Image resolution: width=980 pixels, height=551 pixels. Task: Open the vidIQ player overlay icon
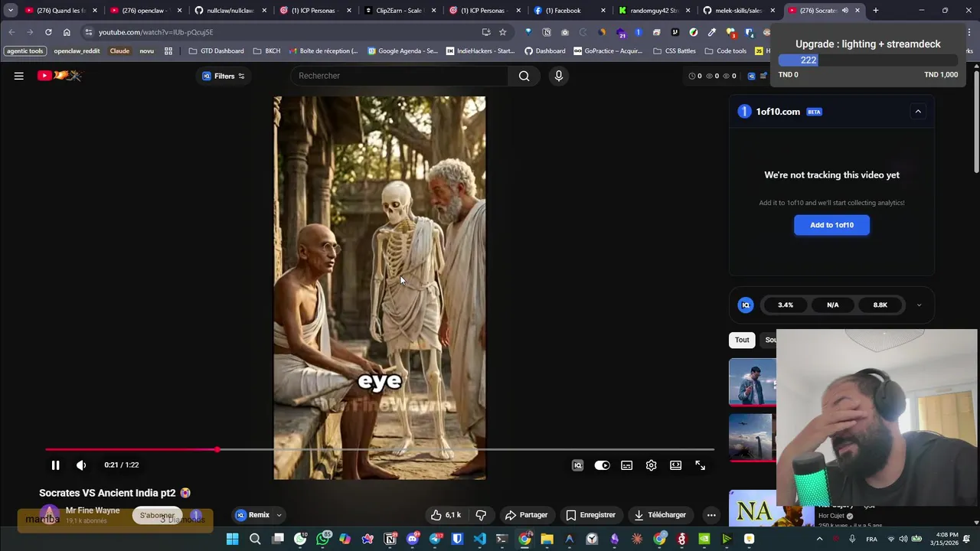point(578,465)
